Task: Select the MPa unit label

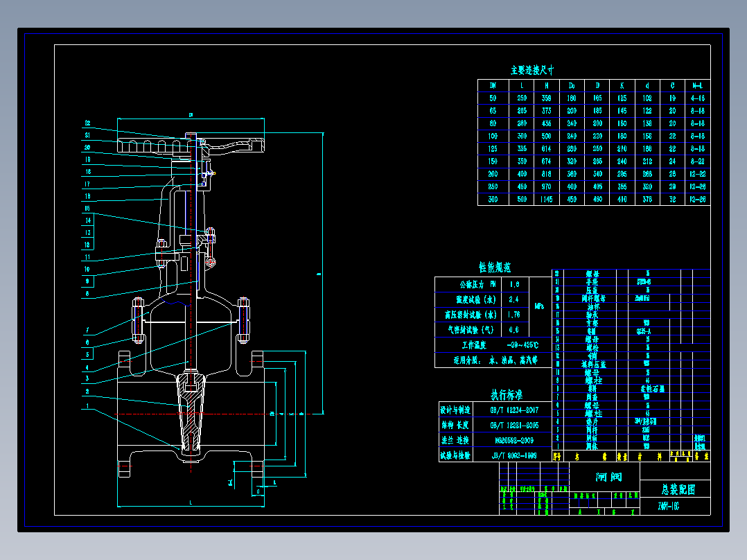Action: (x=539, y=306)
